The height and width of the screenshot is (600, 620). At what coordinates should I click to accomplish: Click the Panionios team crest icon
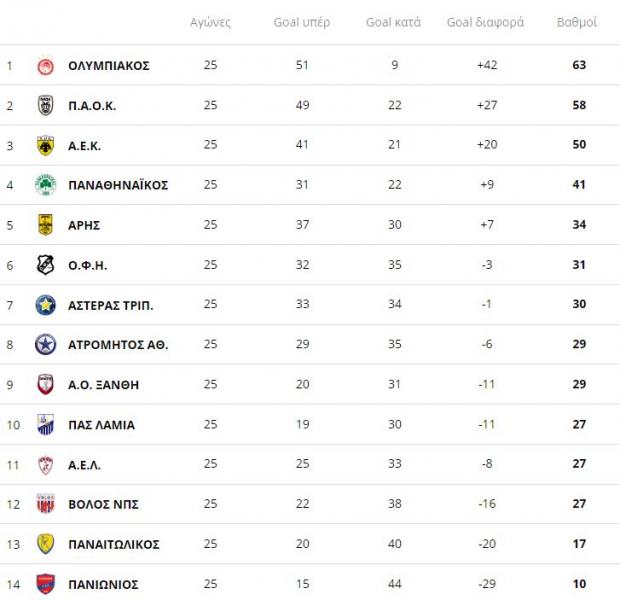pos(44,584)
